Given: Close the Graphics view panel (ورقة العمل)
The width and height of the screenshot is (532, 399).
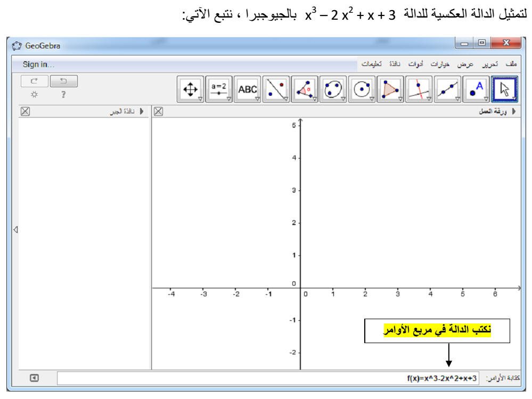Looking at the screenshot, I should [158, 111].
